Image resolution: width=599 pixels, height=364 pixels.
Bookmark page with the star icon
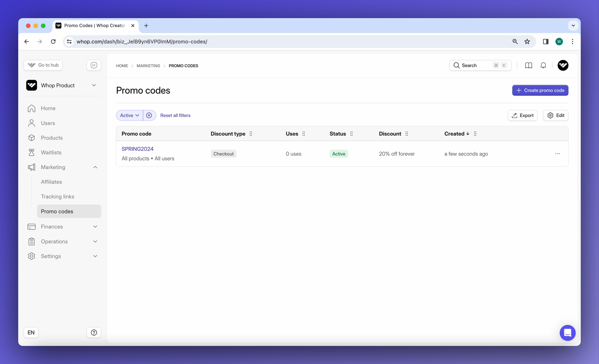click(x=527, y=41)
